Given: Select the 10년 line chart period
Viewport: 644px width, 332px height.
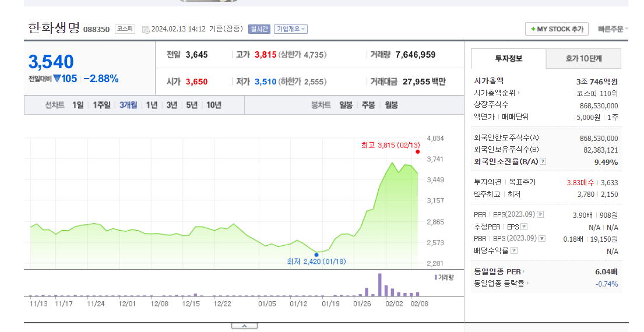Looking at the screenshot, I should [213, 105].
